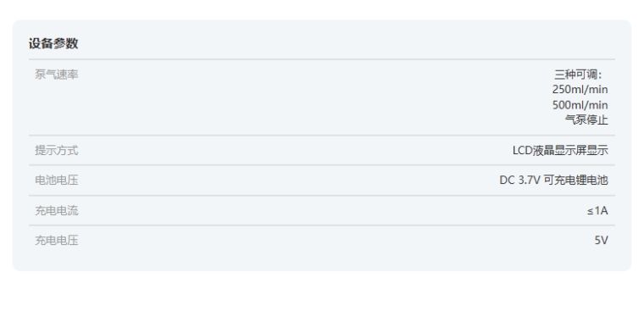Image resolution: width=644 pixels, height=311 pixels.
Task: Click the 提示方式 table row
Action: tap(322, 150)
